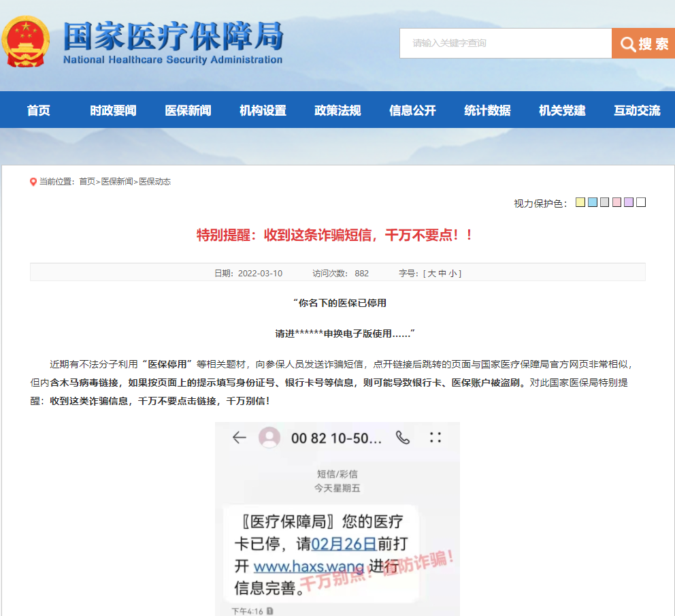This screenshot has width=675, height=616.
Task: Select 统计数据 in the navigation bar
Action: 487,110
